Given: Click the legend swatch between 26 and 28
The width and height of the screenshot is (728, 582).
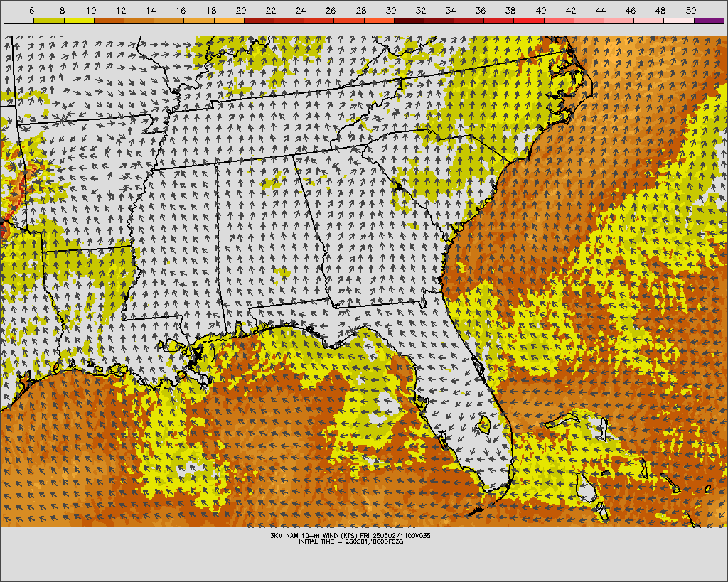Looking at the screenshot, I should [x=349, y=21].
